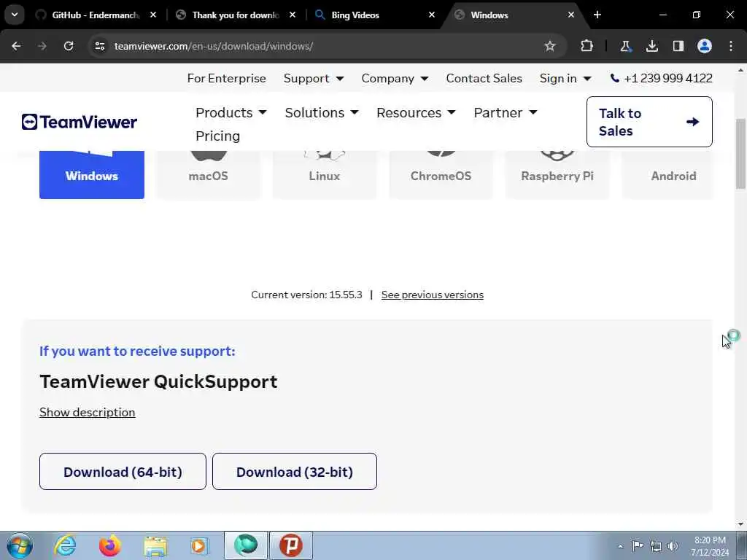Image resolution: width=747 pixels, height=560 pixels.
Task: Open the tab search dropdown arrow
Action: click(x=15, y=15)
